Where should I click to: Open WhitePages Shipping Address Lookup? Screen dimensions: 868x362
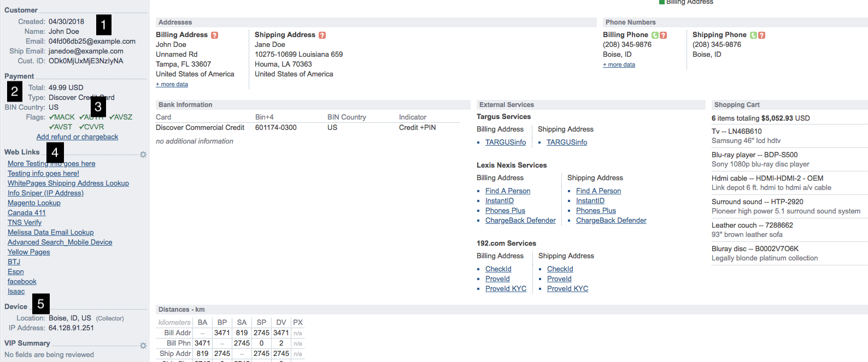tap(68, 183)
